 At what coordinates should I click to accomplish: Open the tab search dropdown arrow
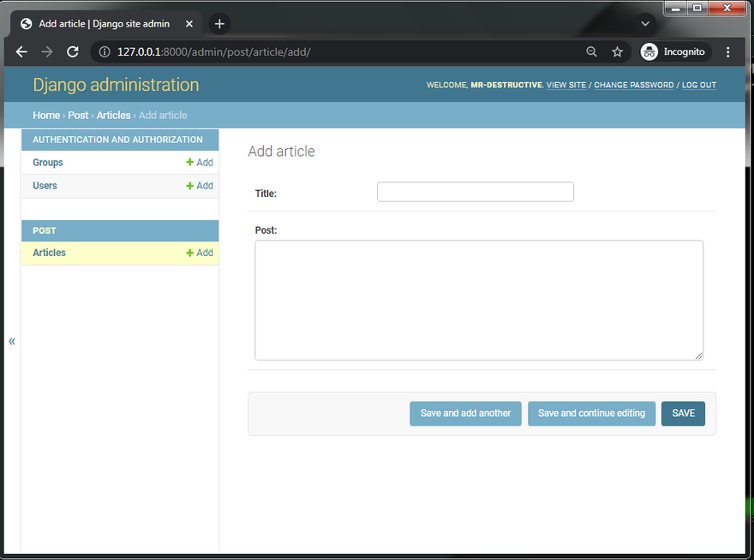[x=646, y=24]
